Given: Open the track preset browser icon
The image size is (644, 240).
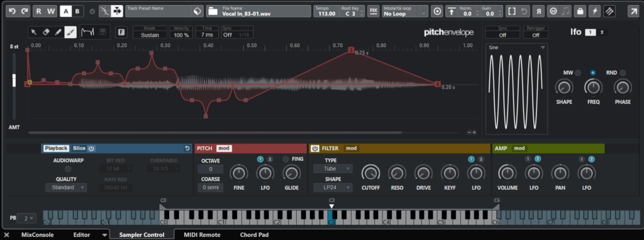Looking at the screenshot, I should [x=197, y=11].
